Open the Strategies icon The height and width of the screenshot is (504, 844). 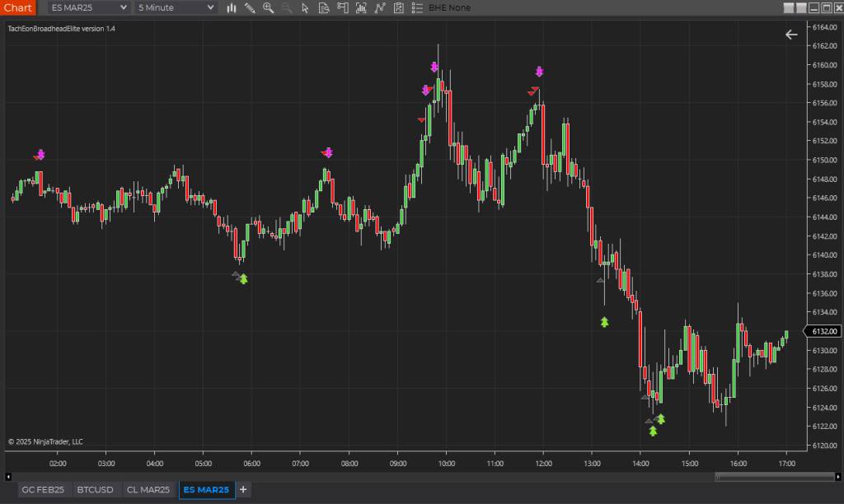click(x=379, y=8)
